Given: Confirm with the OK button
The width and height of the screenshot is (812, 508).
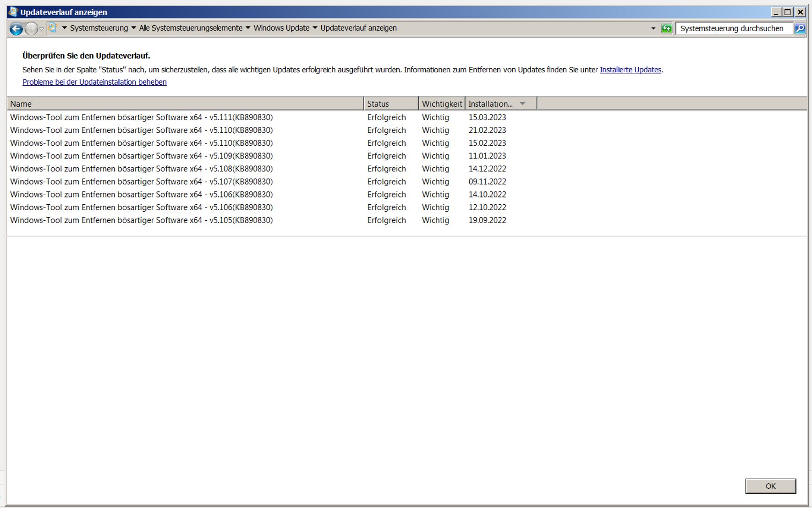Looking at the screenshot, I should 771,486.
